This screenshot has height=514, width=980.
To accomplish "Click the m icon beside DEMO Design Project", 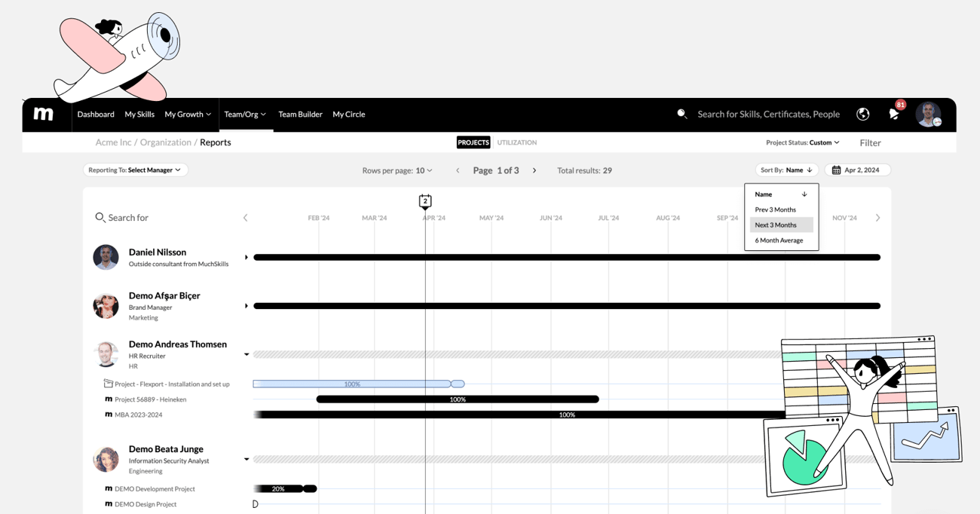I will tap(109, 504).
